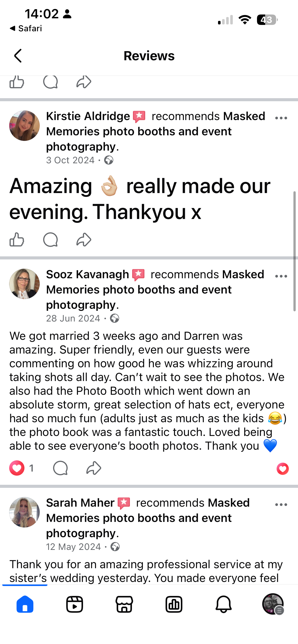Open Sarah Maher's profile name link

pos(80,503)
